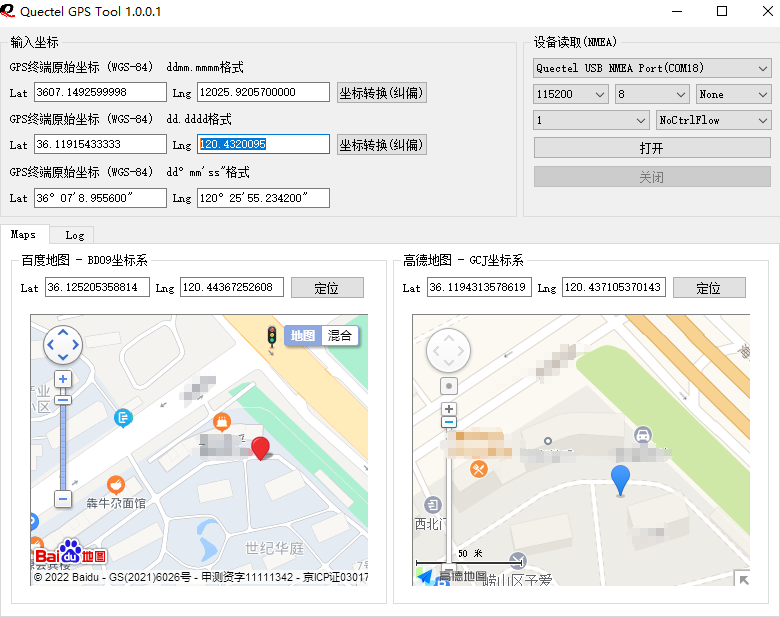This screenshot has height=617, width=780.
Task: Click the red location marker on Baidu map
Action: (x=260, y=448)
